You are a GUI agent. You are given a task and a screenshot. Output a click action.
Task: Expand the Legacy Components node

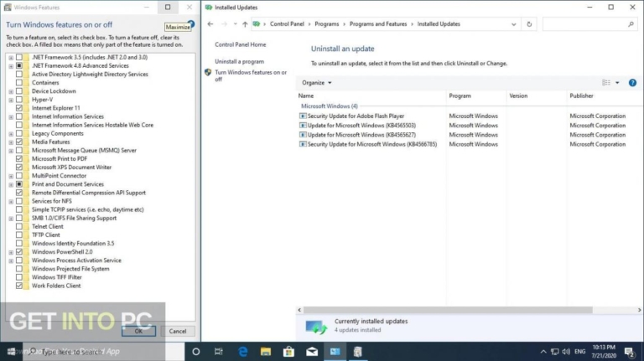coord(11,134)
